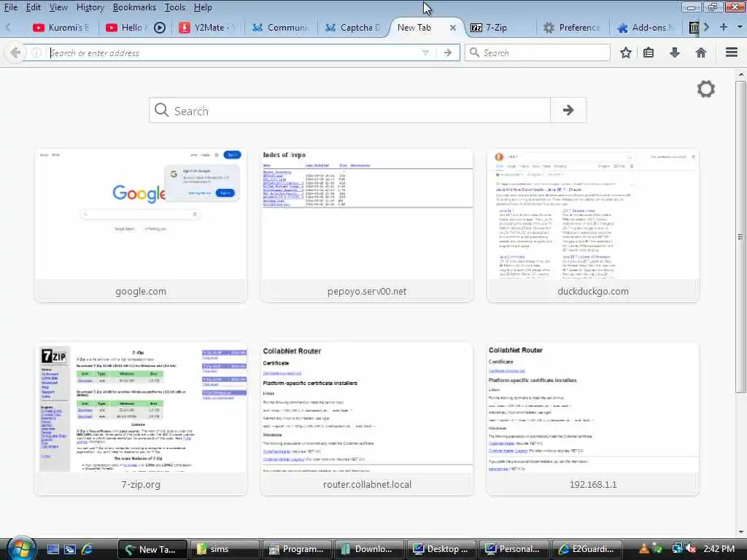747x560 pixels.
Task: Select the Program taskbar button
Action: pyautogui.click(x=297, y=549)
